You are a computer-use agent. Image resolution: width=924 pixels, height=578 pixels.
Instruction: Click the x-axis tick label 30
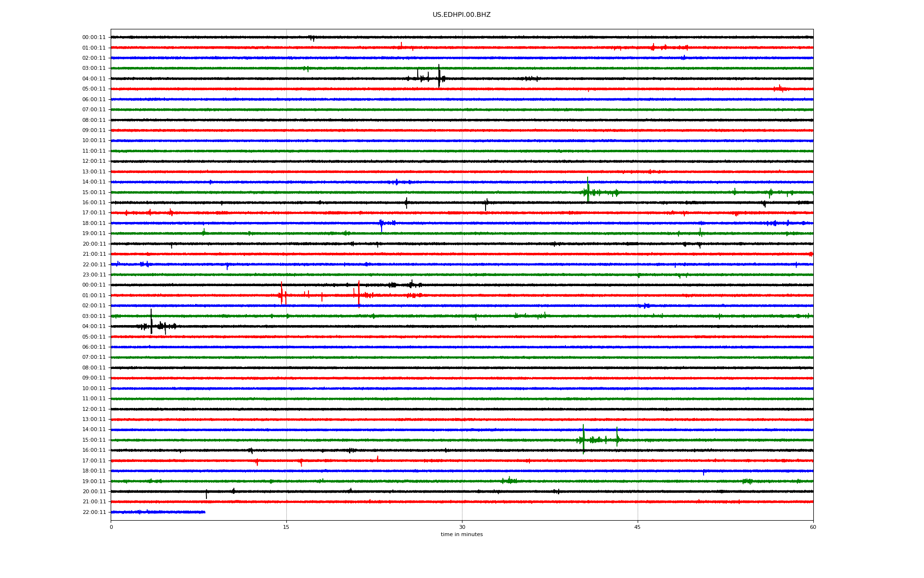click(462, 527)
